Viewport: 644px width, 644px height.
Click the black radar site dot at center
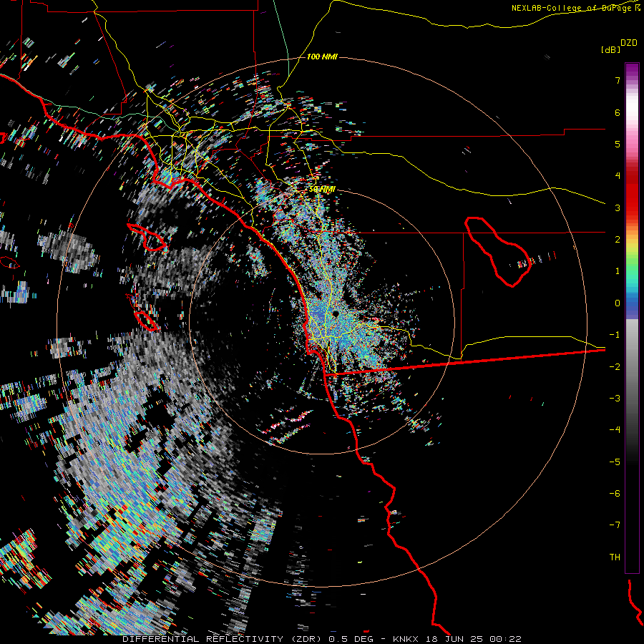(x=336, y=314)
